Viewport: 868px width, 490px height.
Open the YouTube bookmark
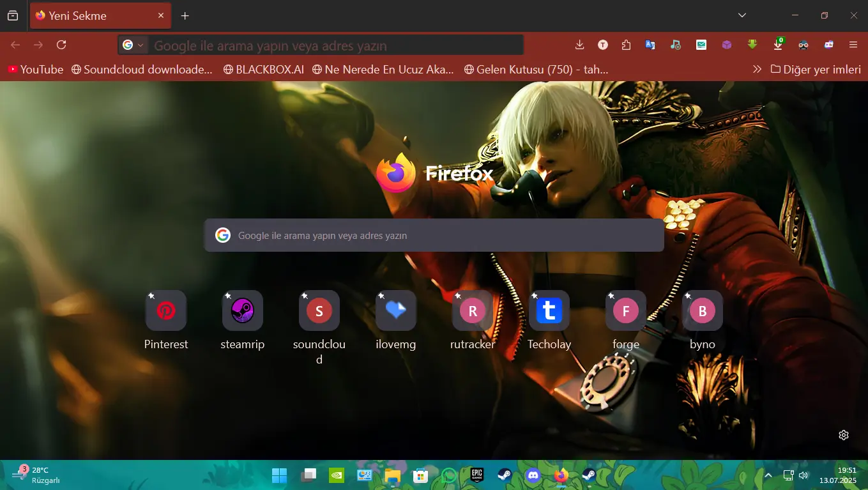point(36,70)
